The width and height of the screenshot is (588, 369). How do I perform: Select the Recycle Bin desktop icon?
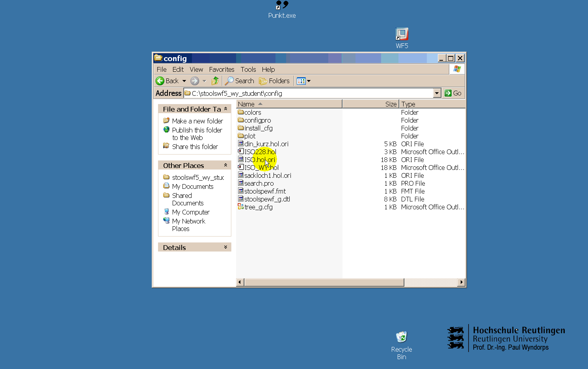tap(402, 346)
